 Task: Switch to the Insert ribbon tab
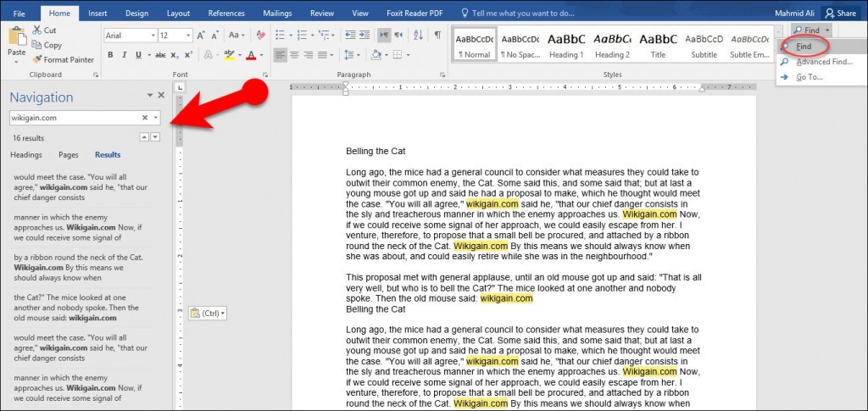pyautogui.click(x=97, y=14)
